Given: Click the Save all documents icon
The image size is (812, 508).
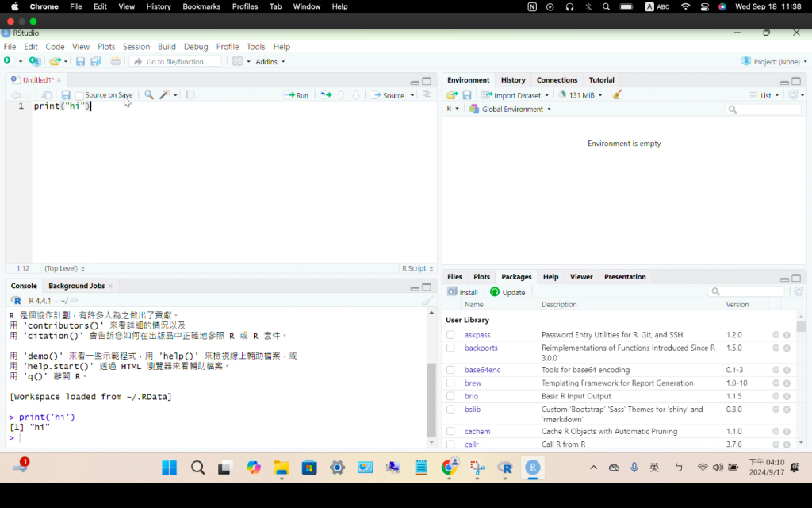Looking at the screenshot, I should (96, 61).
